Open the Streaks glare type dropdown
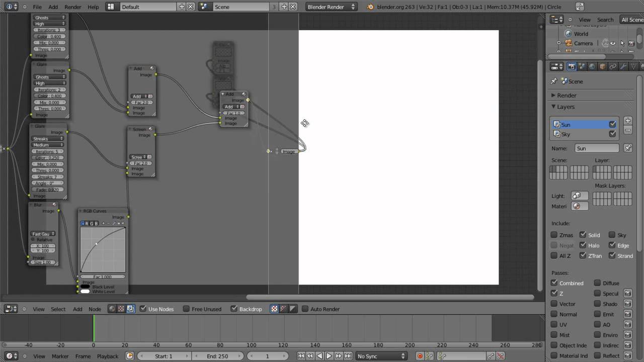This screenshot has height=362, width=644. [x=49, y=139]
